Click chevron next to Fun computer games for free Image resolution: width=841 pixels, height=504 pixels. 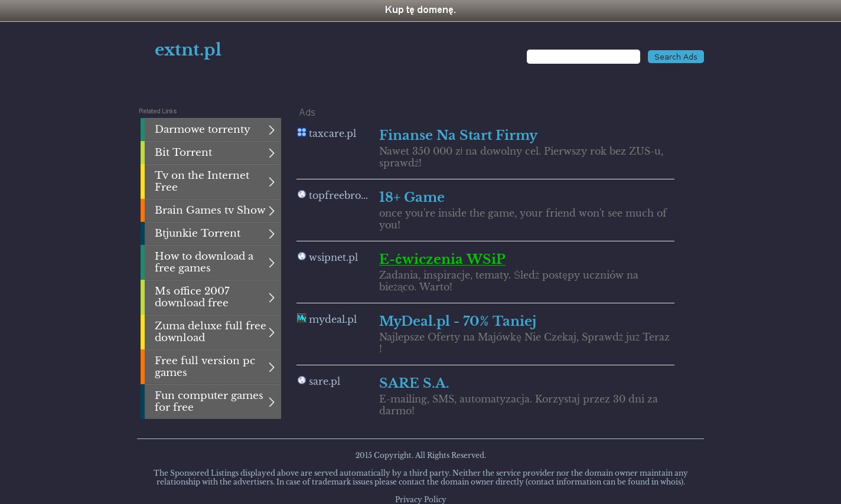[272, 402]
